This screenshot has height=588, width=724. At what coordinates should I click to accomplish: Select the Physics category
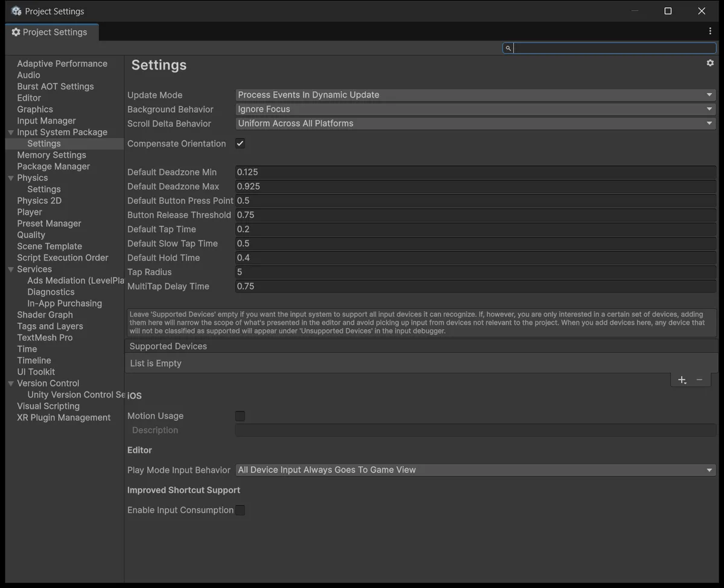[33, 178]
